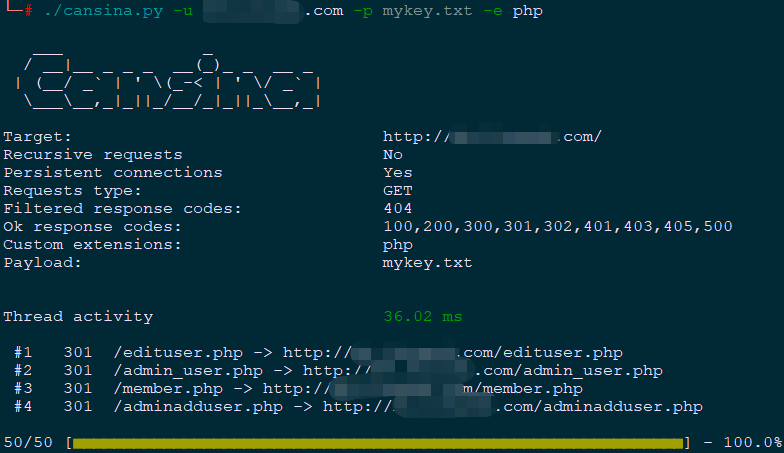This screenshot has width=784, height=453.
Task: Click the GET requests type value
Action: [x=398, y=191]
